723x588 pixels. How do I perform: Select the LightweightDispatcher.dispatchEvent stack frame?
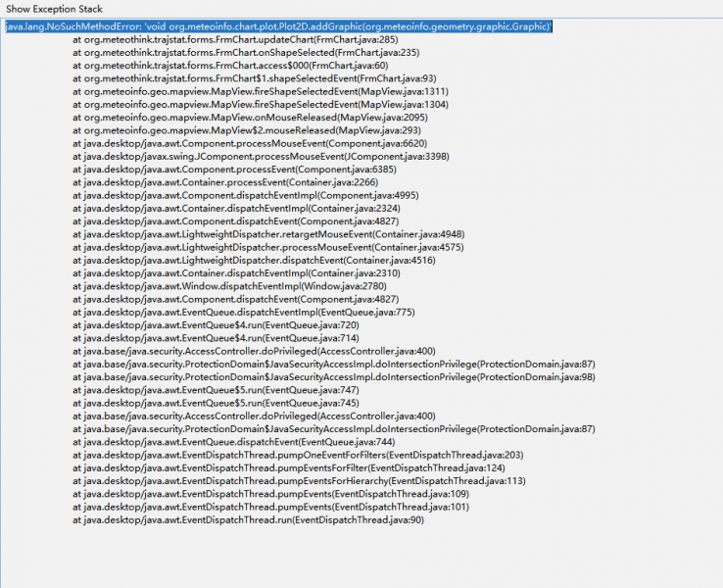point(261,260)
